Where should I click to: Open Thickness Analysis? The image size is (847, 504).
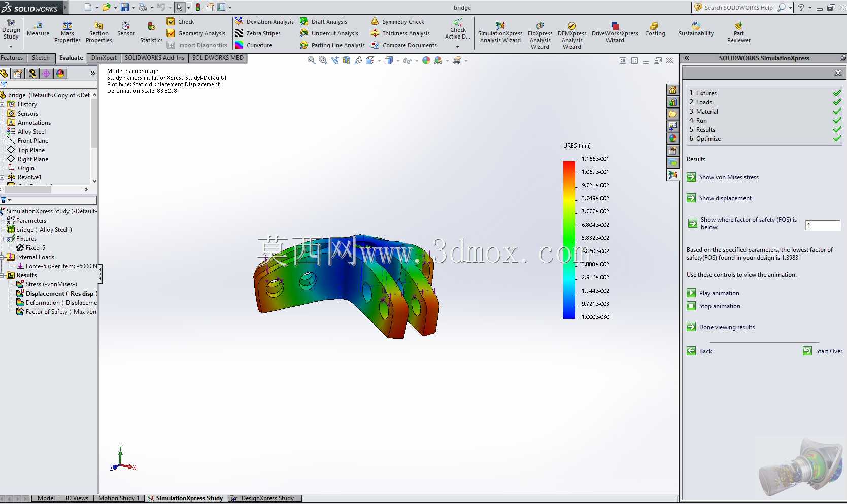tap(400, 33)
